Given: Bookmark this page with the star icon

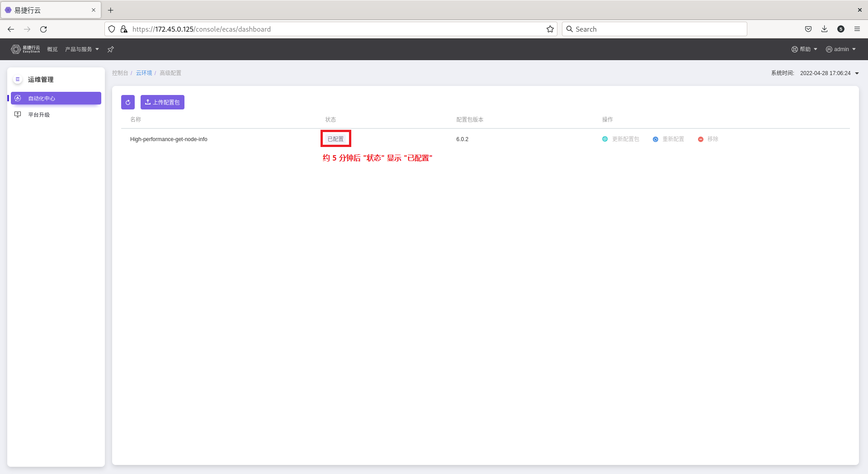Looking at the screenshot, I should tap(550, 29).
